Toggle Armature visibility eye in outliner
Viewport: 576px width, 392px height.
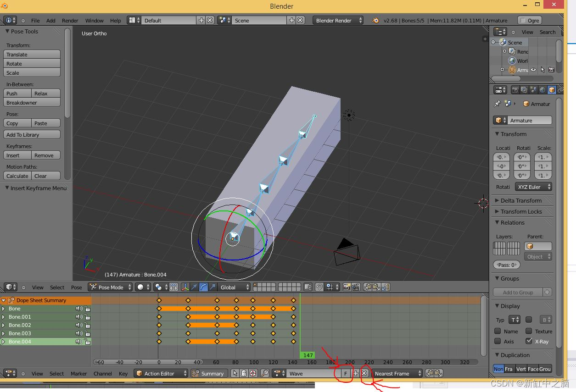tap(533, 70)
